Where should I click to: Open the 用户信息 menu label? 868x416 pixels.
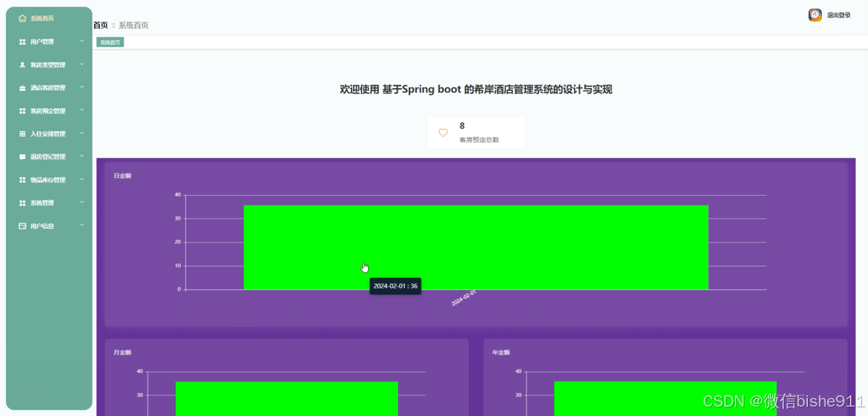point(42,226)
